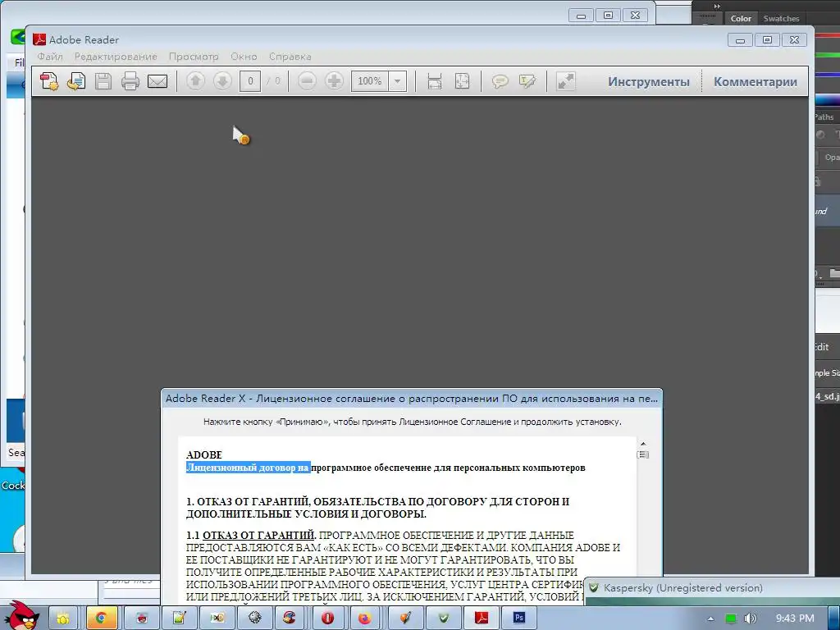The height and width of the screenshot is (630, 840).
Task: Click the Zoom in plus button
Action: pos(335,81)
